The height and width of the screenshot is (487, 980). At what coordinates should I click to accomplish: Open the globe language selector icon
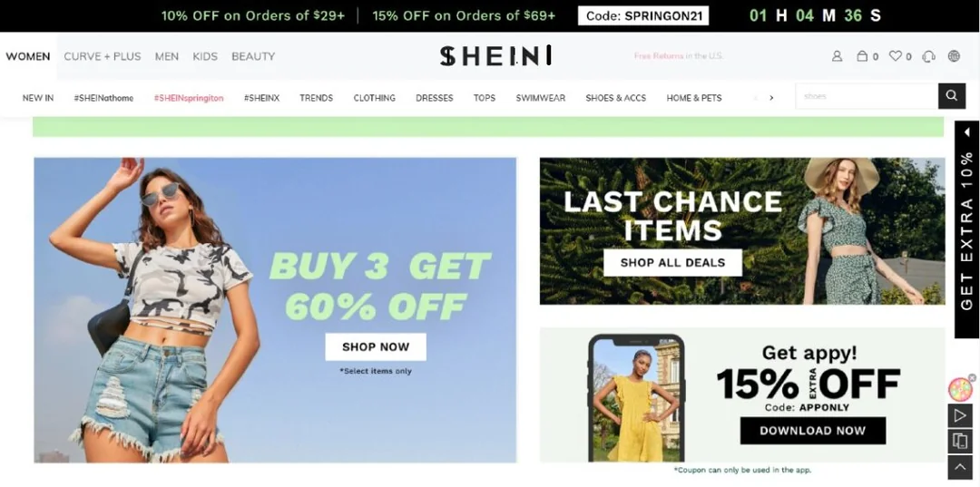(954, 56)
